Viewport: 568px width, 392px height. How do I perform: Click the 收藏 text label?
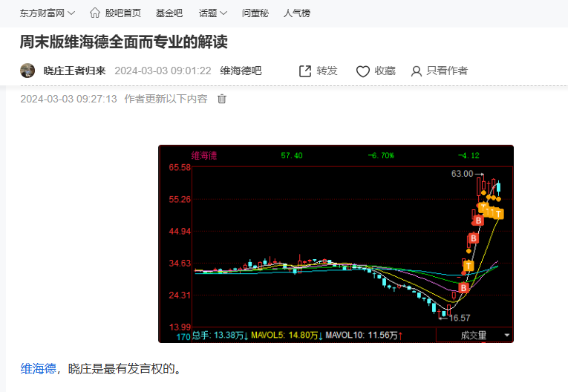(x=385, y=71)
